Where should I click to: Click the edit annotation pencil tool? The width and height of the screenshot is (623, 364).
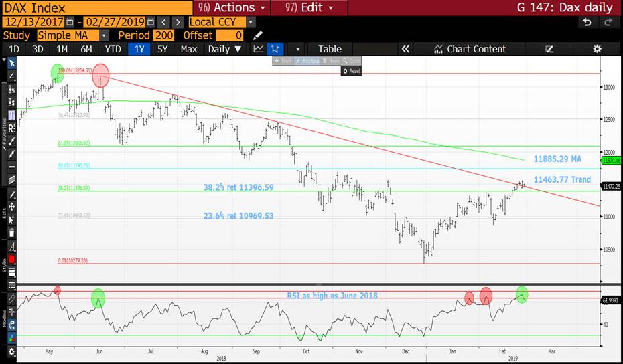click(x=12, y=195)
